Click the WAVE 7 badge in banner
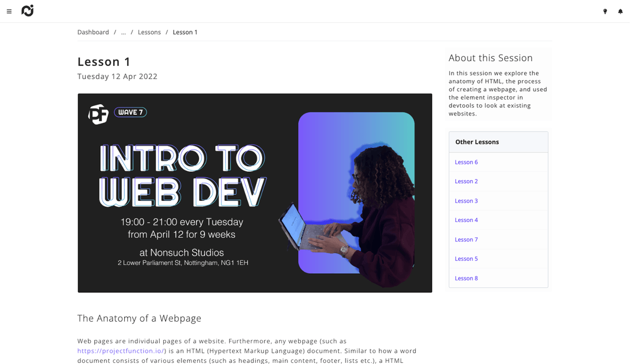 pyautogui.click(x=130, y=112)
